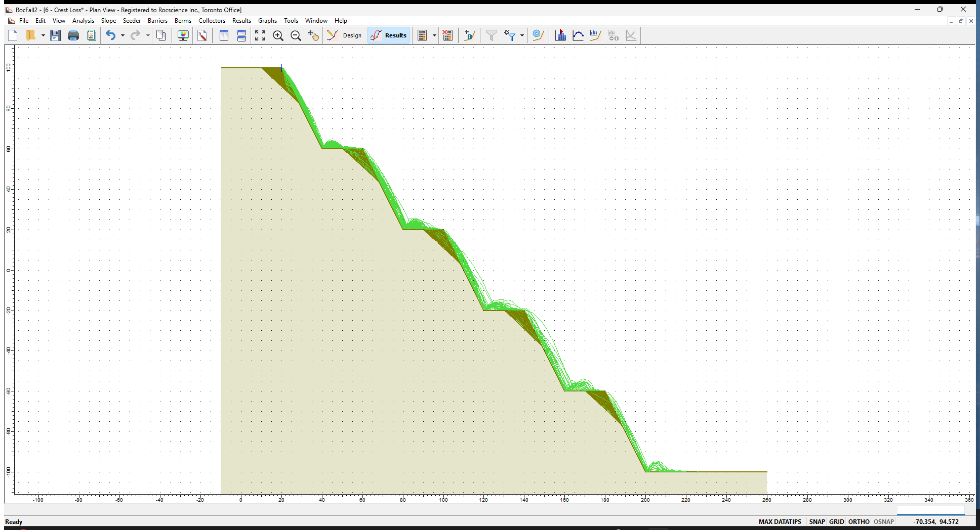980x530 pixels.
Task: Expand the Undo history dropdown
Action: tap(122, 35)
